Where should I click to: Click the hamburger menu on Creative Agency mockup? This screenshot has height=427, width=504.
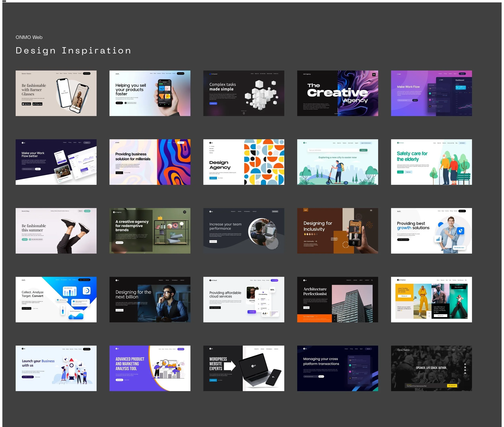coord(374,75)
